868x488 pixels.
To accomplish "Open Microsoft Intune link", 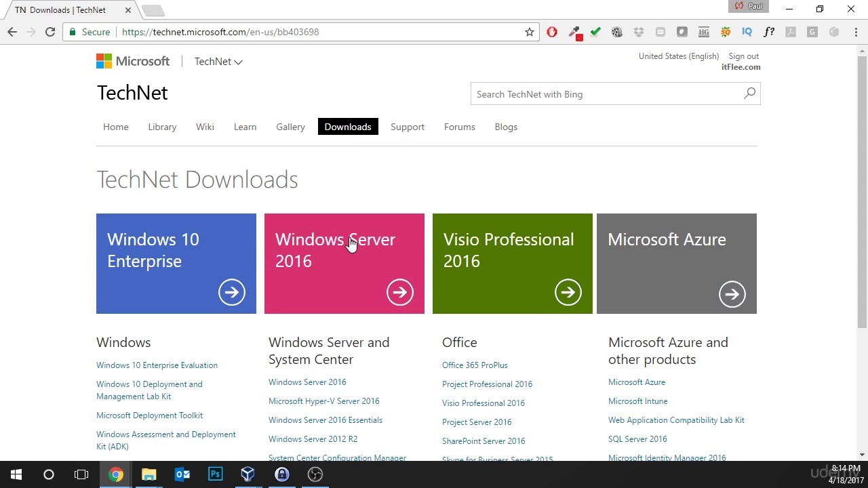I will point(637,401).
